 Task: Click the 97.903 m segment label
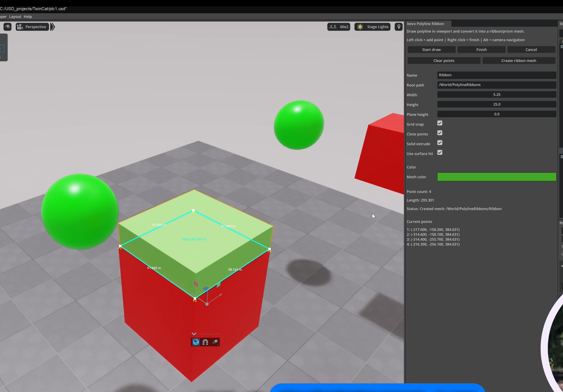tap(228, 226)
